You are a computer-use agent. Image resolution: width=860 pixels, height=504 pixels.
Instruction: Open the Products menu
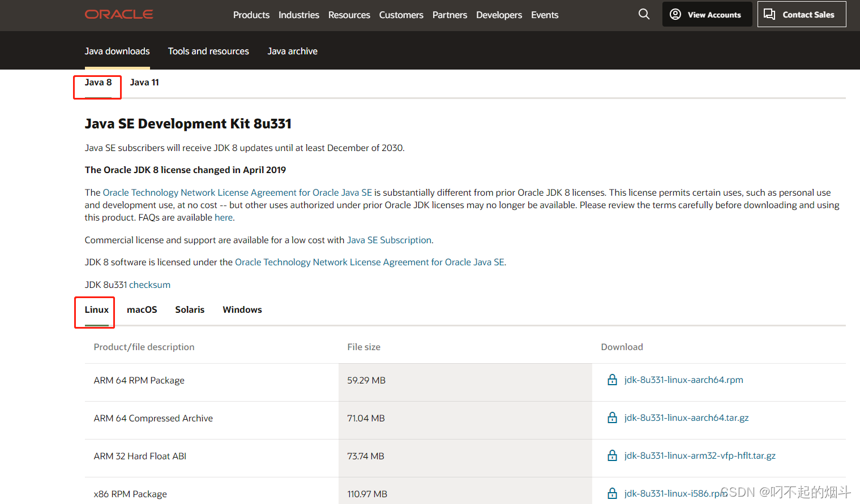coord(251,15)
